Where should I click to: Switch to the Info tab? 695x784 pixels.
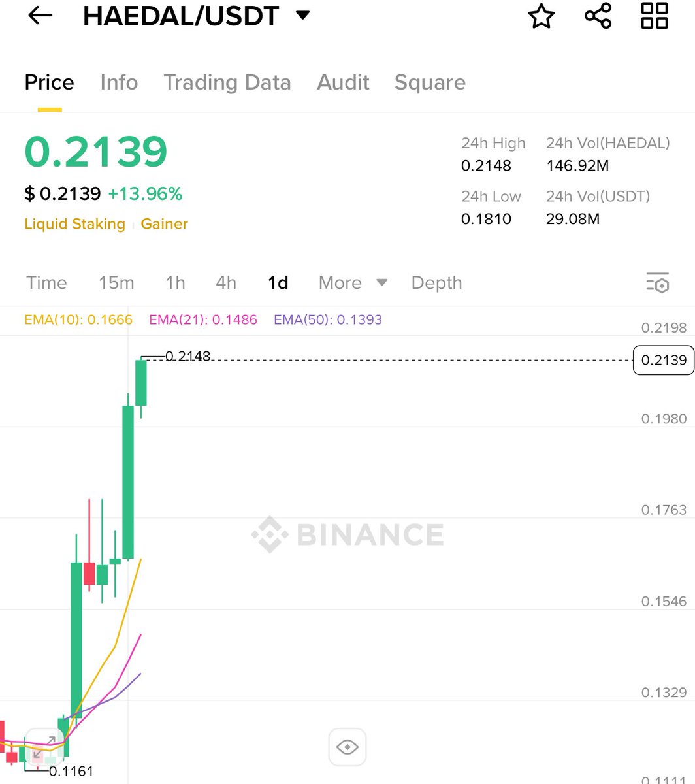click(119, 82)
